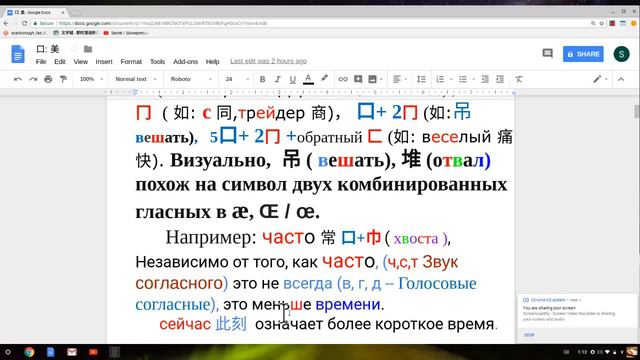Open the highlight color pen
Viewport: 640px width, 360px height.
(x=324, y=78)
